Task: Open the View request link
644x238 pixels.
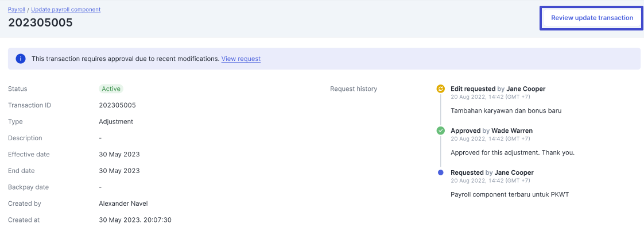Action: (241, 59)
